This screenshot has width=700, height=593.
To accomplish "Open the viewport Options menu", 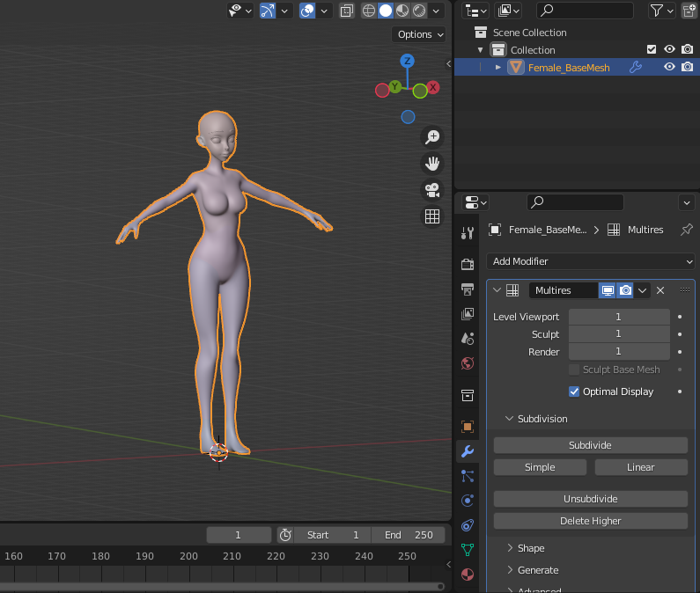I will (420, 34).
